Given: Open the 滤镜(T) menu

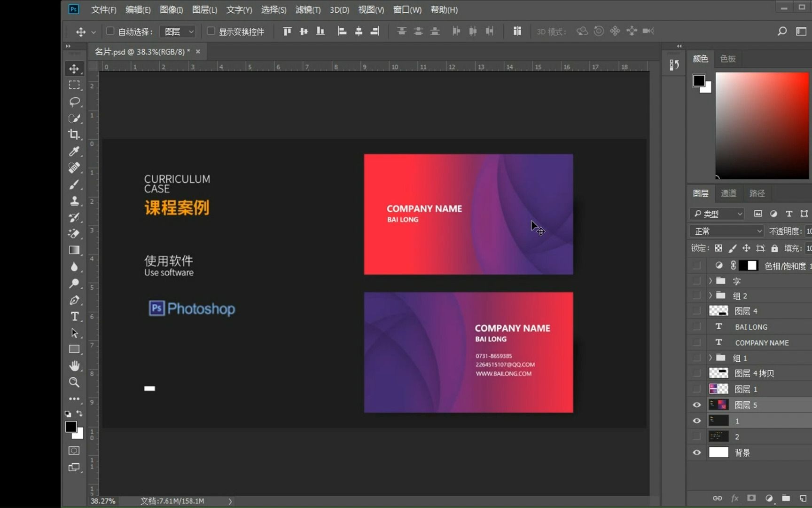Looking at the screenshot, I should (308, 9).
